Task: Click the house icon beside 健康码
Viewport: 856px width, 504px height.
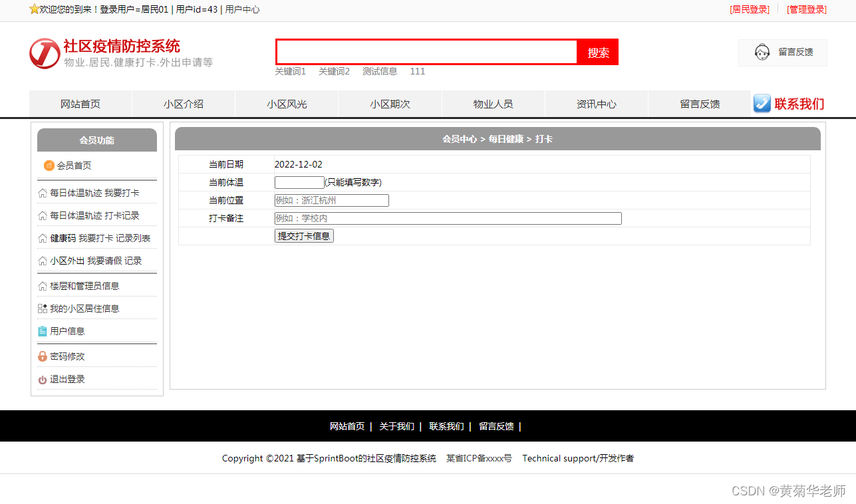Action: tap(43, 239)
